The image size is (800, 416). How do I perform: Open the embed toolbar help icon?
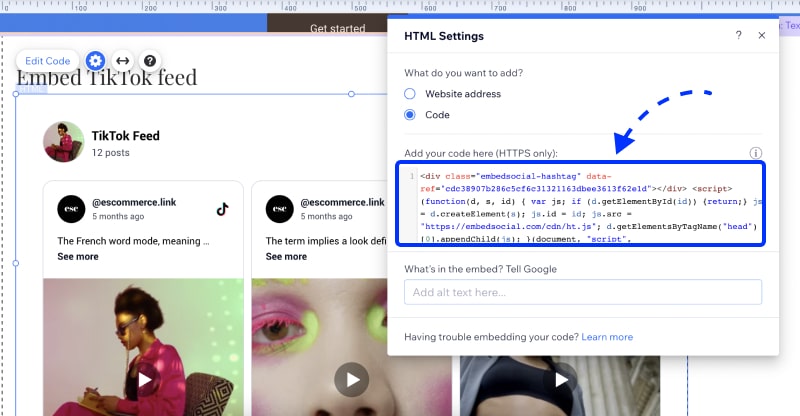point(149,61)
